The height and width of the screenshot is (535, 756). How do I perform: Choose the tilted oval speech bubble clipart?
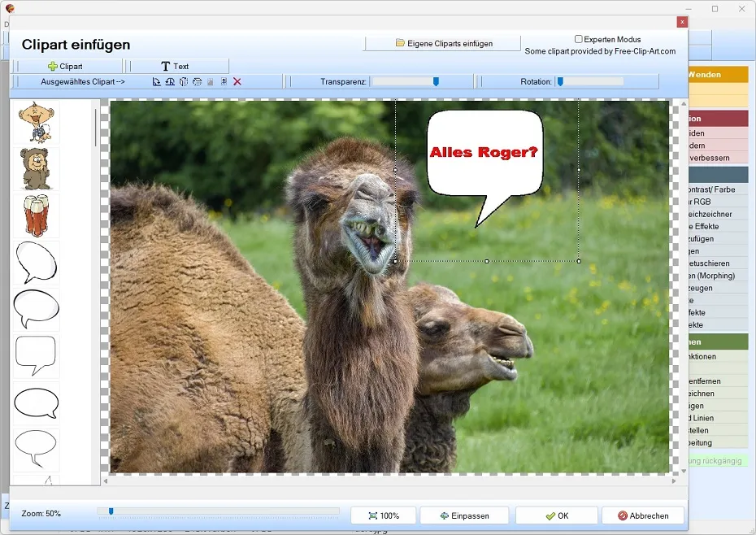click(x=36, y=263)
